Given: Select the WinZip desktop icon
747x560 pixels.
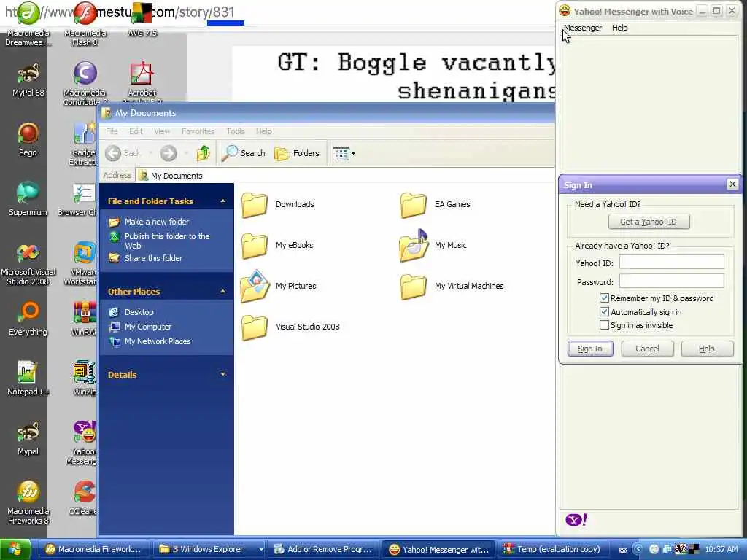Looking at the screenshot, I should (x=85, y=378).
